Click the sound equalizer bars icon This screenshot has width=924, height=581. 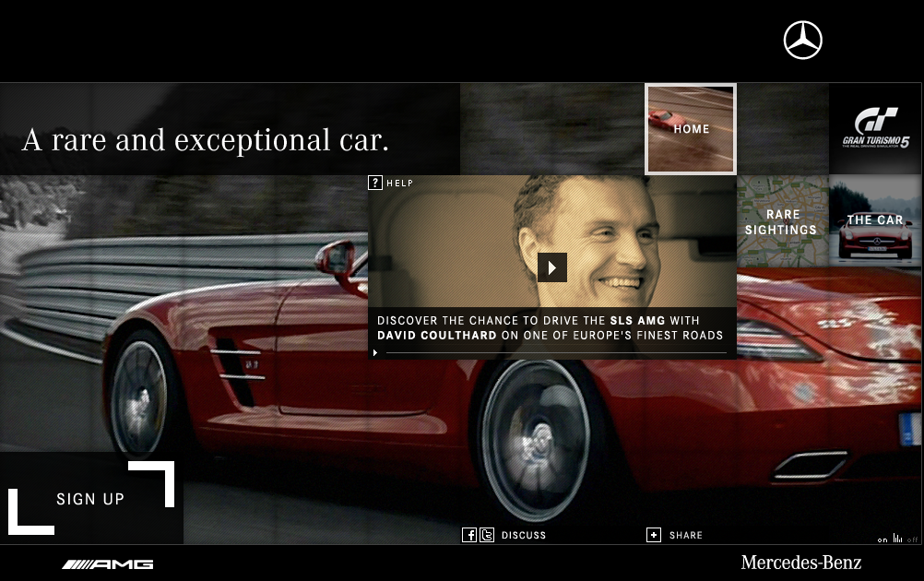click(897, 538)
